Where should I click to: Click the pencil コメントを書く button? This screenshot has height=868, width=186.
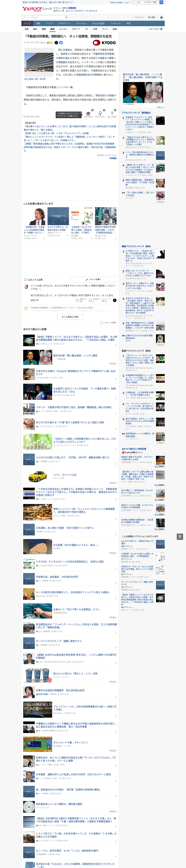93,279
